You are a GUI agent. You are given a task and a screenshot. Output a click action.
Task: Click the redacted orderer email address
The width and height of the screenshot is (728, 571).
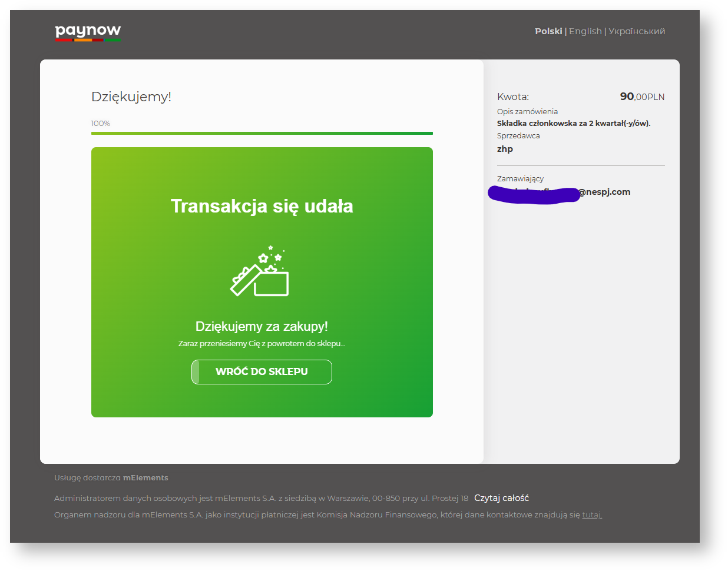coord(560,192)
